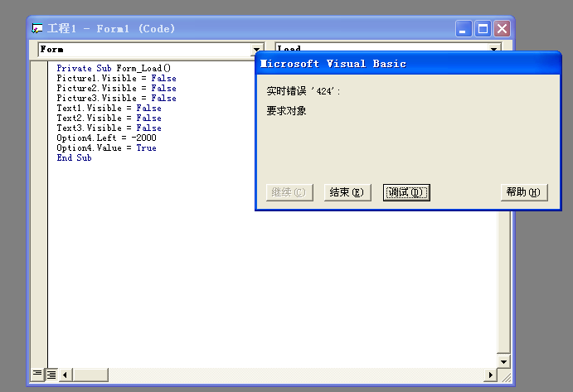
Task: Click the greyed-out 继续 (Continue) button
Action: [289, 192]
